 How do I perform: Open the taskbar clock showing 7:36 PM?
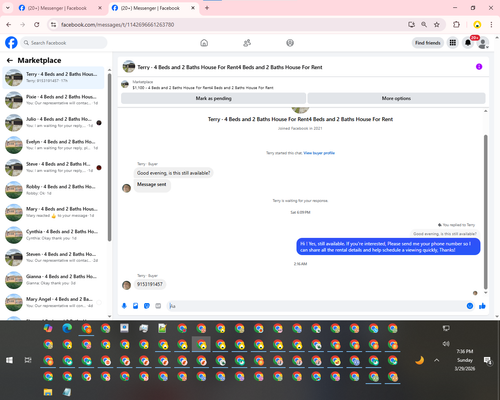[465, 360]
